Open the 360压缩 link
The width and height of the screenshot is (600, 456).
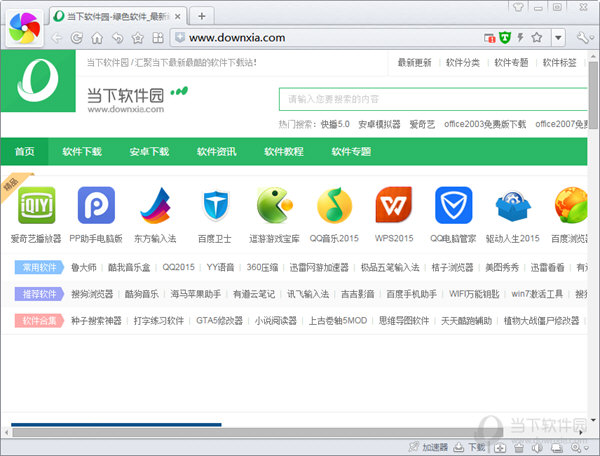pos(262,267)
